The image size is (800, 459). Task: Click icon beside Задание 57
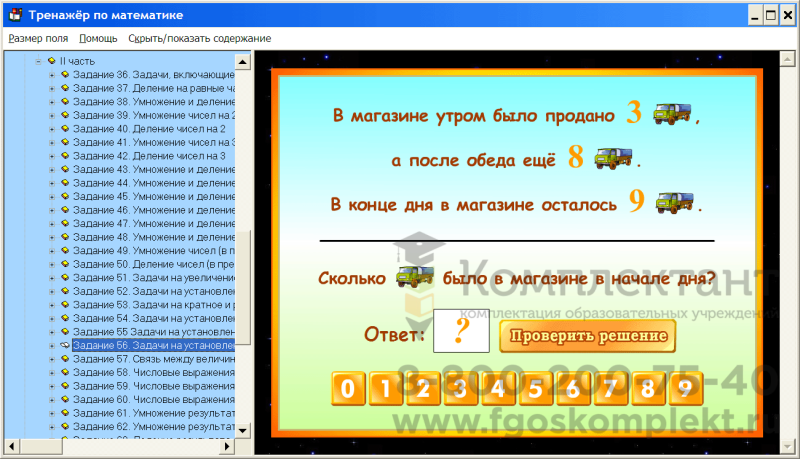[x=65, y=359]
